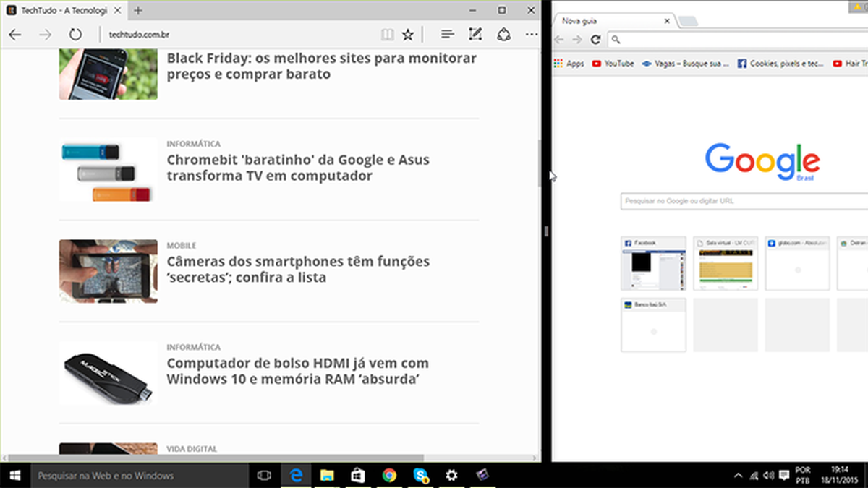
Task: Open Edge share icon
Action: tap(503, 35)
